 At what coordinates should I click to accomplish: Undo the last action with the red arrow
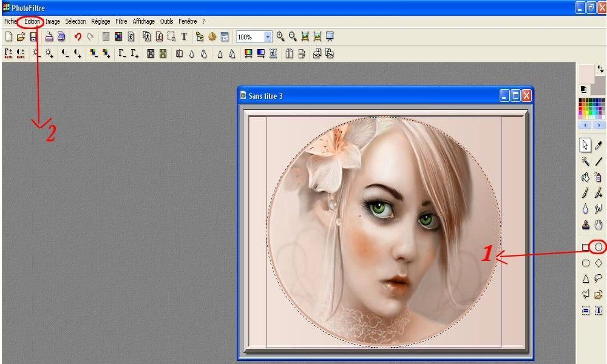point(78,37)
